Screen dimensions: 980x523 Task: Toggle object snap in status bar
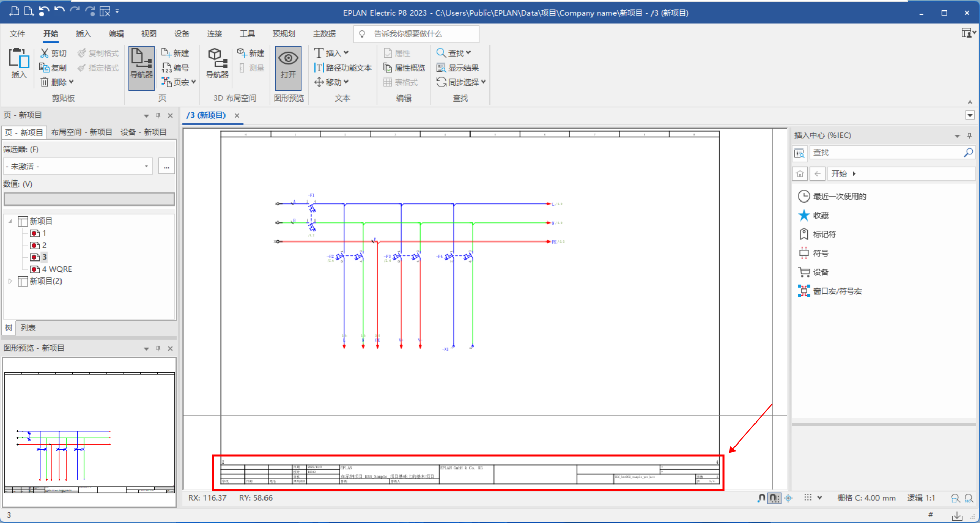pos(788,498)
